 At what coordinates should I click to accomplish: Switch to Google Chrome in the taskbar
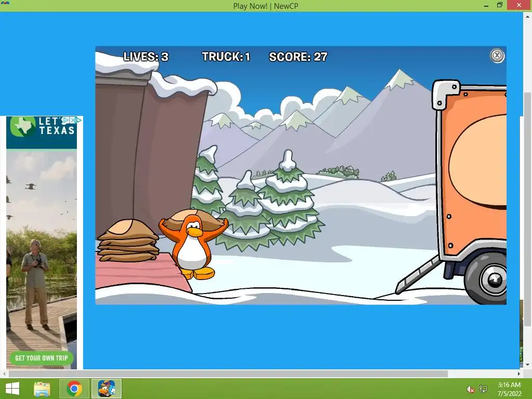pyautogui.click(x=74, y=389)
